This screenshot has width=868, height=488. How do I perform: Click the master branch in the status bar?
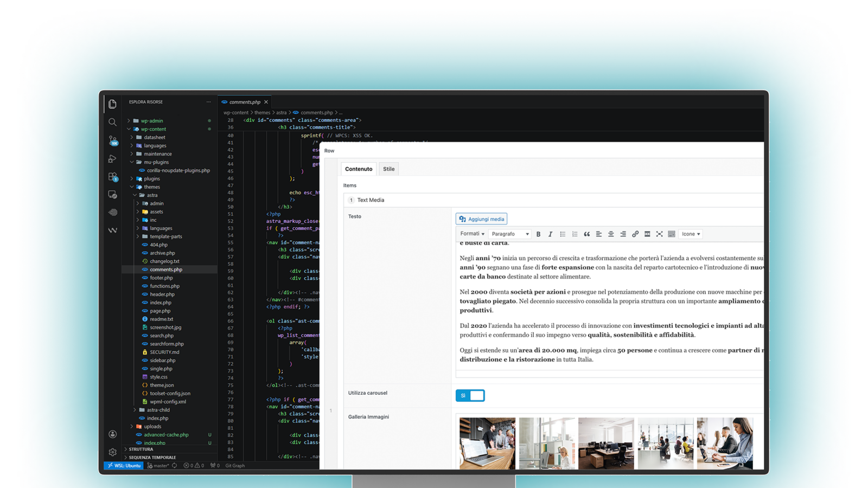158,466
